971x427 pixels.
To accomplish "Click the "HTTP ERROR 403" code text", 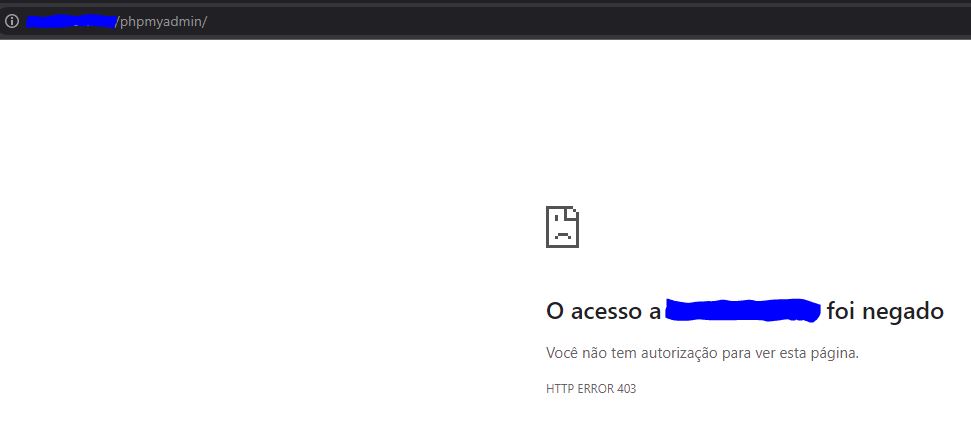I will point(591,389).
